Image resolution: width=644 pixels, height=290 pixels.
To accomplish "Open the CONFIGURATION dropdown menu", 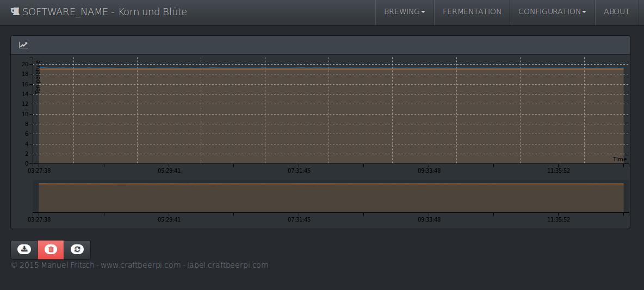I will tap(552, 11).
